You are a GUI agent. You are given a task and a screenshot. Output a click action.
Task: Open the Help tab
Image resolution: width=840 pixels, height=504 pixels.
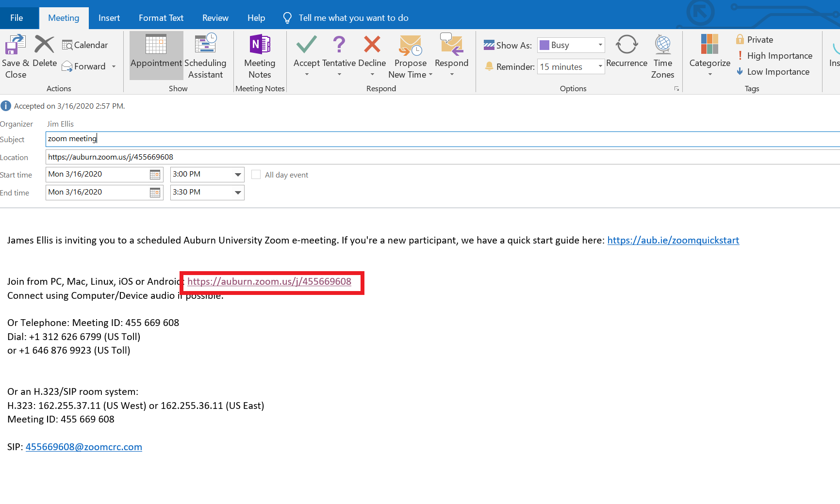(x=256, y=18)
